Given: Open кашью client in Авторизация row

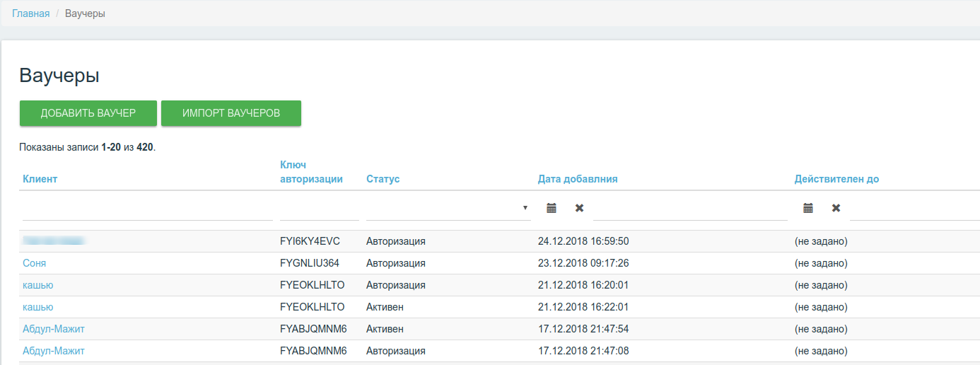Looking at the screenshot, I should [x=38, y=285].
